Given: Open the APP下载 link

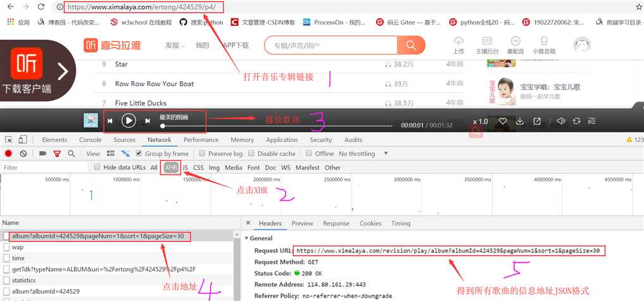Looking at the screenshot, I should [236, 46].
